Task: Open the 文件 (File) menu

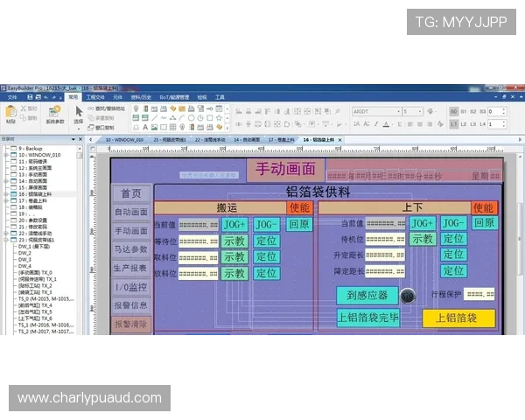Action: pyautogui.click(x=12, y=97)
